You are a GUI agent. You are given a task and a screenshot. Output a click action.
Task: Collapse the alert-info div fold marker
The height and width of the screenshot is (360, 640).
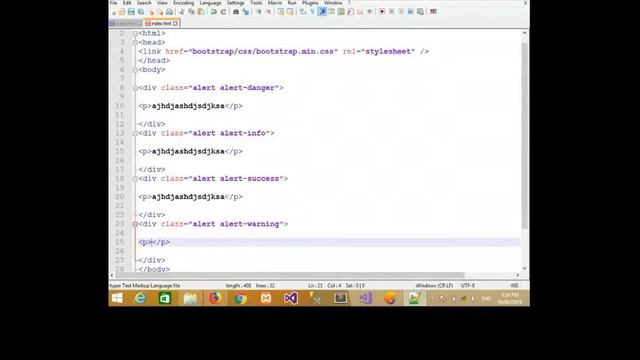pyautogui.click(x=135, y=133)
